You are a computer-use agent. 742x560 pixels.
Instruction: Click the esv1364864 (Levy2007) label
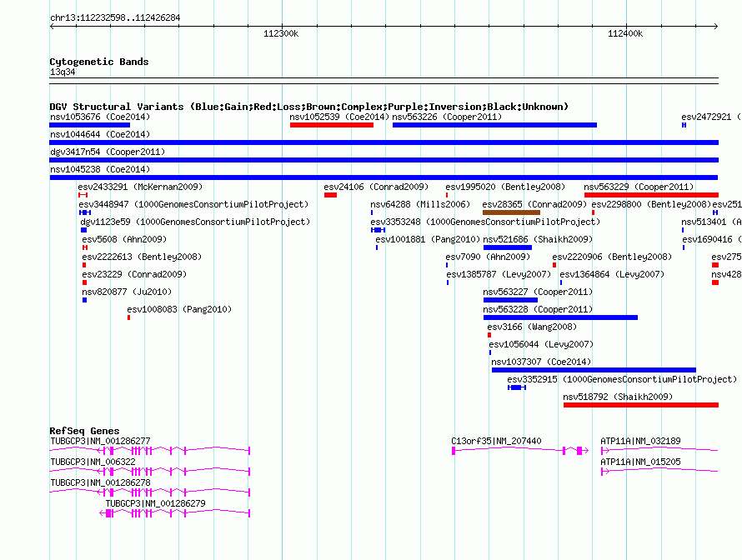tap(612, 274)
